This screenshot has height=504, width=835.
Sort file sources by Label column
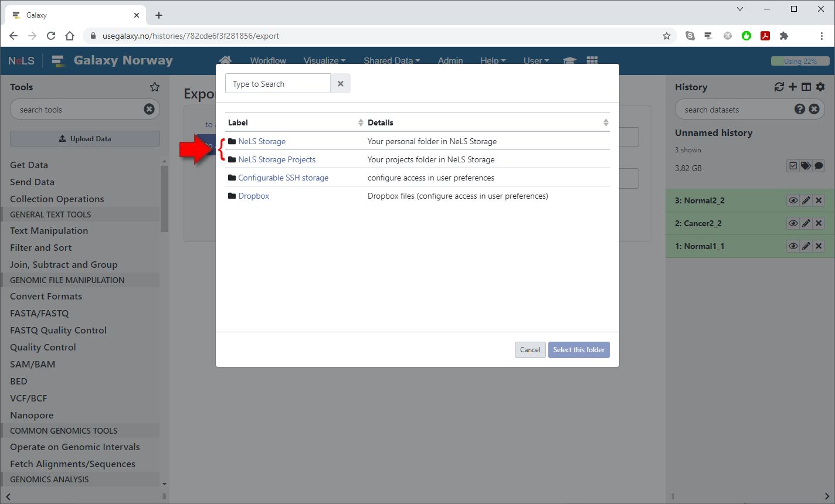(360, 122)
